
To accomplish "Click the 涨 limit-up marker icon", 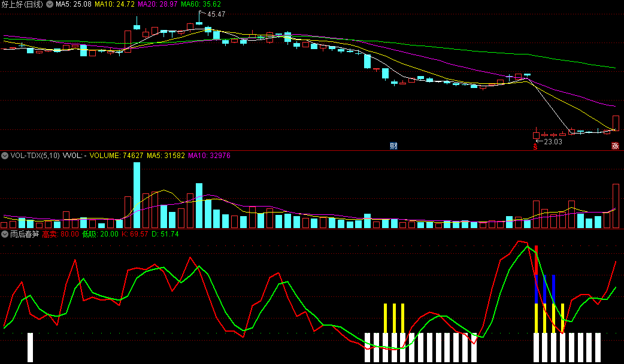I will 615,146.
